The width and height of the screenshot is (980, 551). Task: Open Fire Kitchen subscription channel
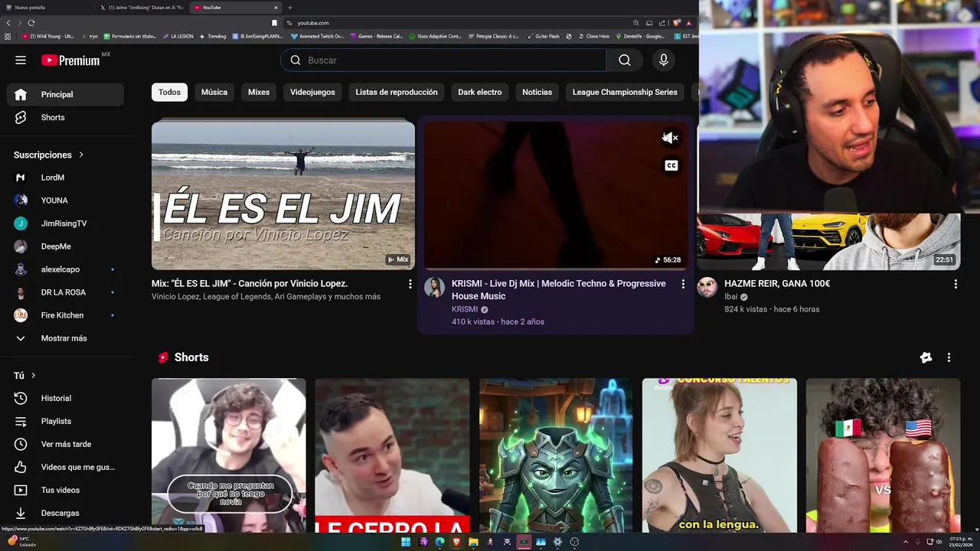click(x=65, y=315)
